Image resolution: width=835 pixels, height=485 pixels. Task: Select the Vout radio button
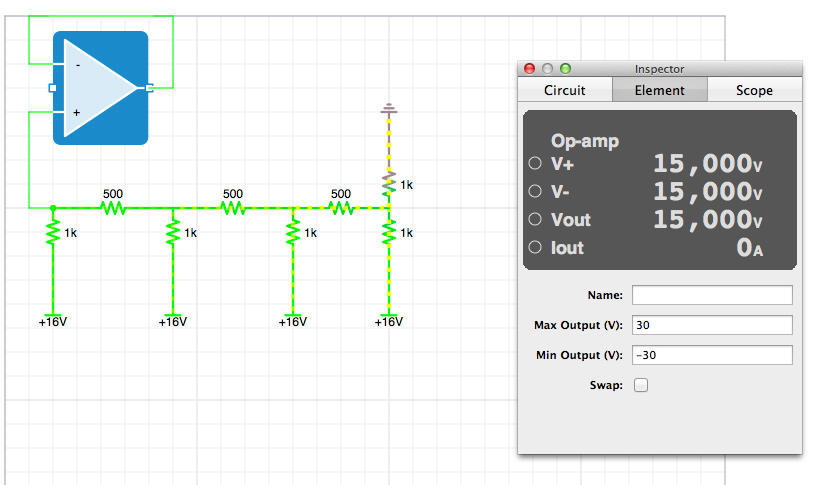(x=535, y=219)
